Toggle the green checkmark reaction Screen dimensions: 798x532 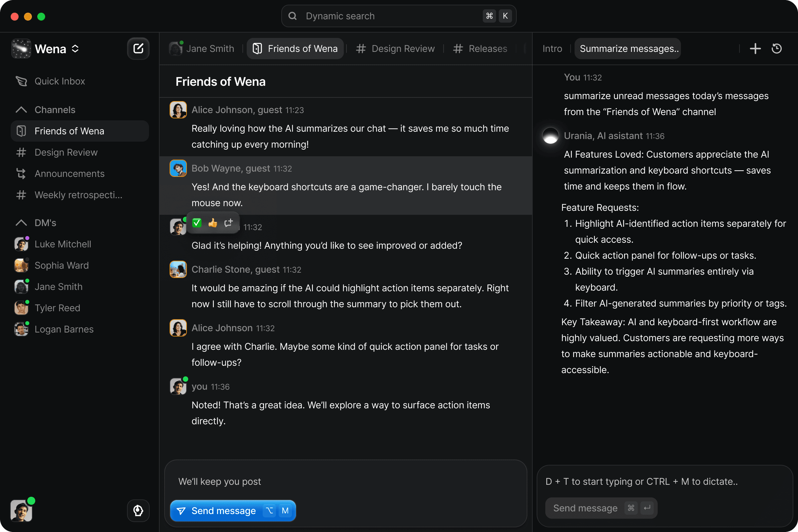coord(197,223)
